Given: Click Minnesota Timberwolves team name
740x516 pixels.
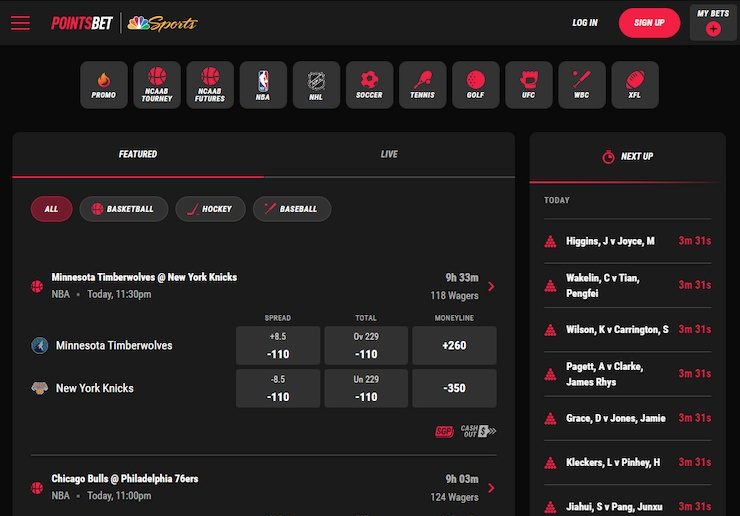Looking at the screenshot, I should [114, 346].
